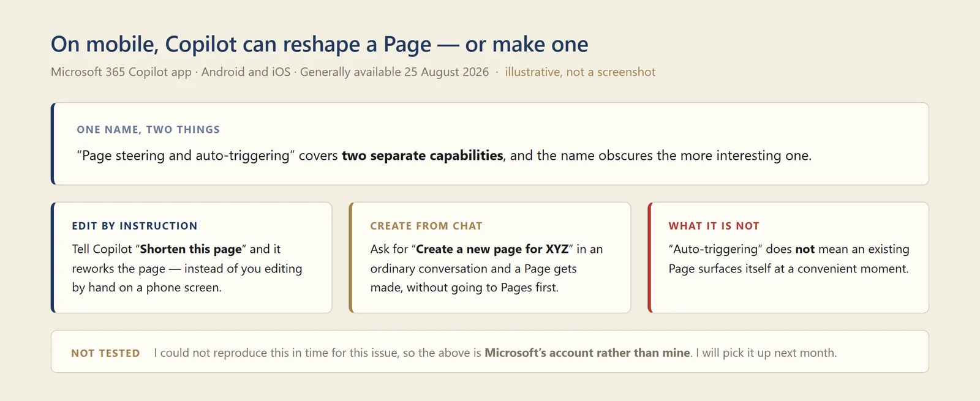980x401 pixels.
Task: Click the bold phrase 'two separate capabilities'
Action: (422, 156)
